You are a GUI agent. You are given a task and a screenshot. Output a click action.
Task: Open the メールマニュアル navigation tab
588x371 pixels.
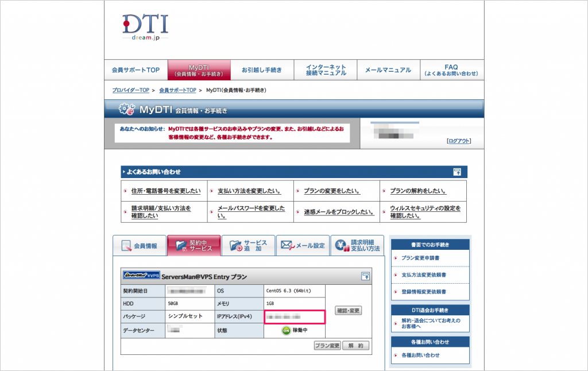point(388,70)
